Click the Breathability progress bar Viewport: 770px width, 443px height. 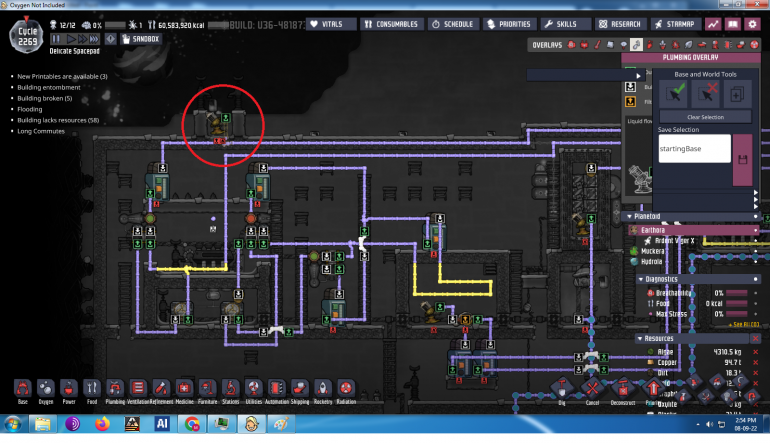click(737, 293)
